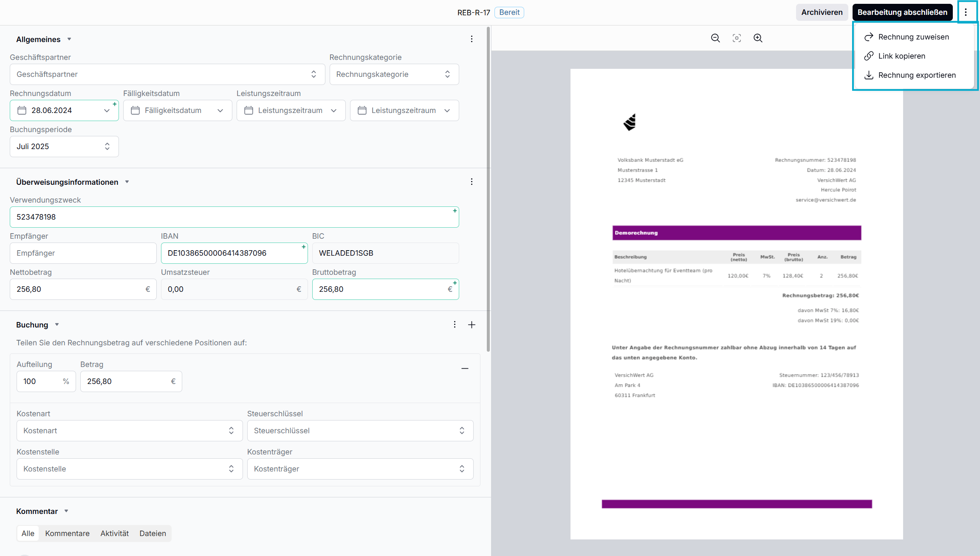Select Link kopieren from the menu

coord(913,56)
